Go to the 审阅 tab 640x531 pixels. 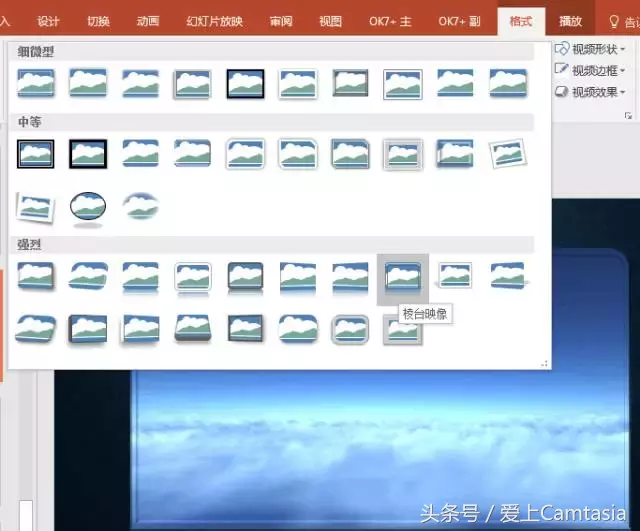point(281,21)
